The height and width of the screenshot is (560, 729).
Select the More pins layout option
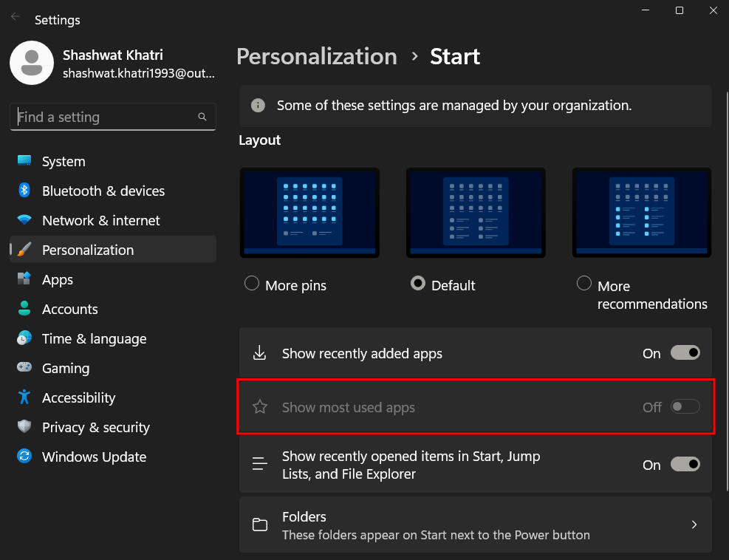coord(251,283)
